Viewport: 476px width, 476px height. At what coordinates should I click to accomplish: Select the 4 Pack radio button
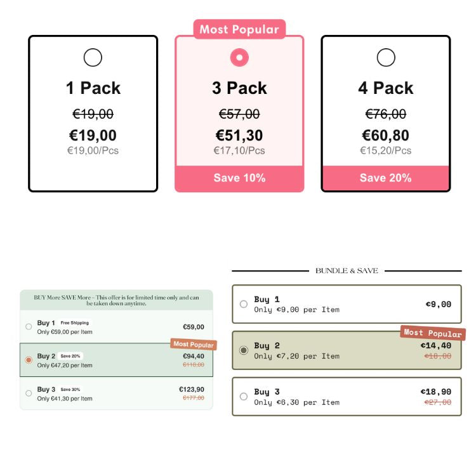pos(386,58)
